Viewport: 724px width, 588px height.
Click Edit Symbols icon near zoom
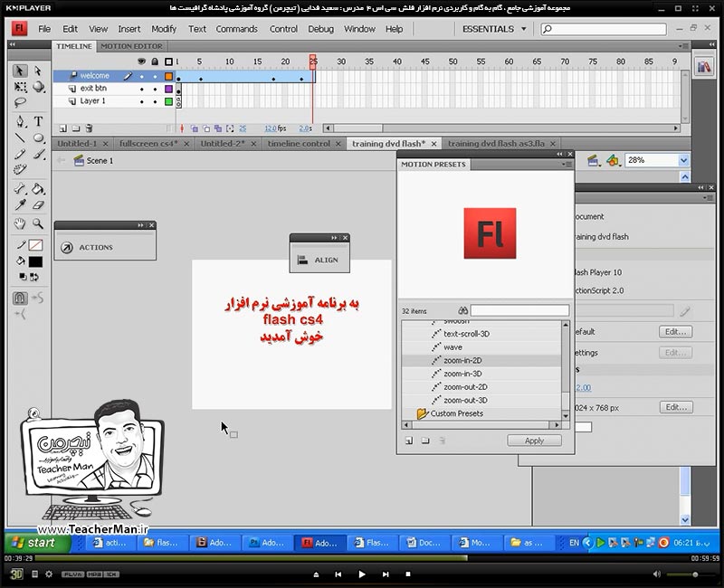[613, 161]
